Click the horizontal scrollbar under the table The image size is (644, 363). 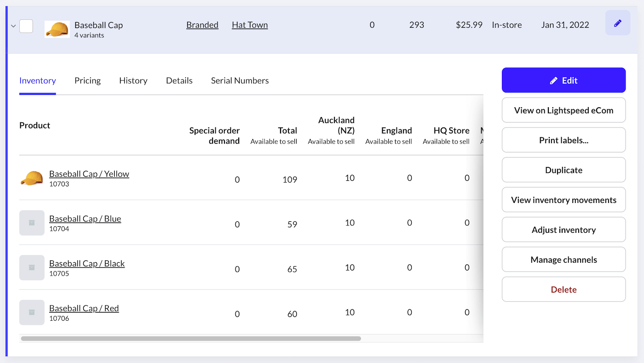tap(191, 339)
